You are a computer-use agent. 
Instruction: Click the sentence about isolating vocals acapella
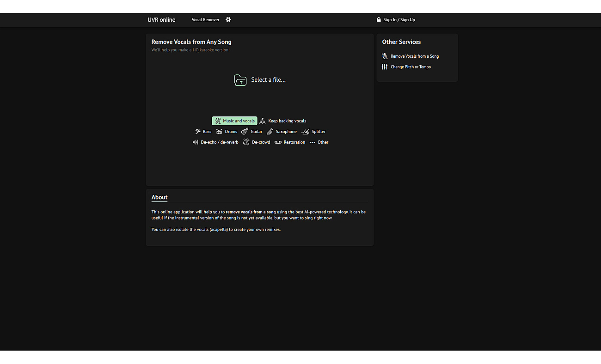(x=216, y=230)
